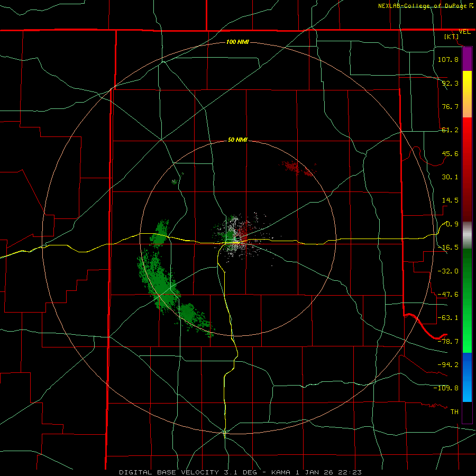Select the -47.6 scale value
Screen dimensions: 476x476
pyautogui.click(x=448, y=295)
